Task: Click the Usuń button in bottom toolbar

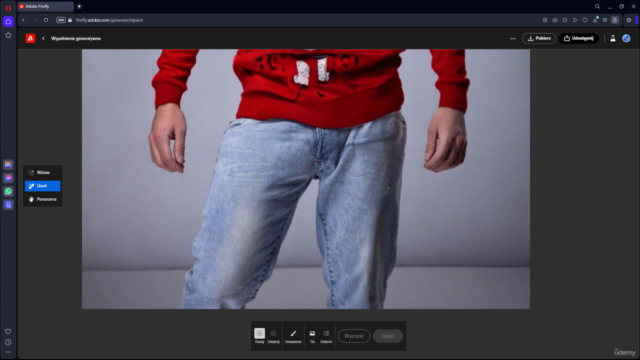Action: pyautogui.click(x=388, y=336)
